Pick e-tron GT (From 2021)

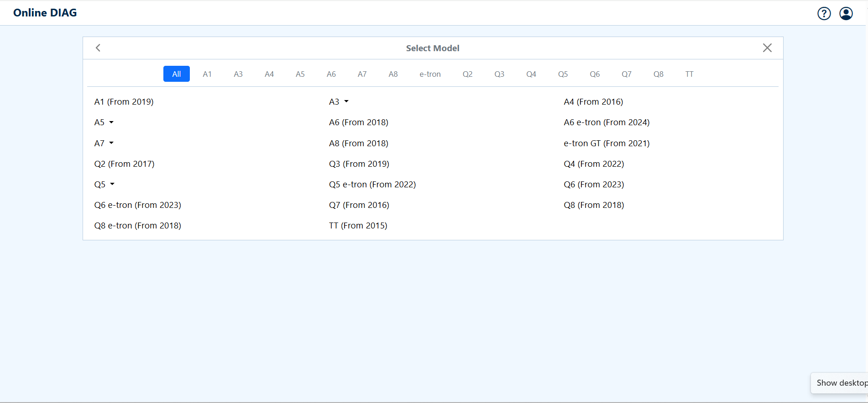[607, 143]
